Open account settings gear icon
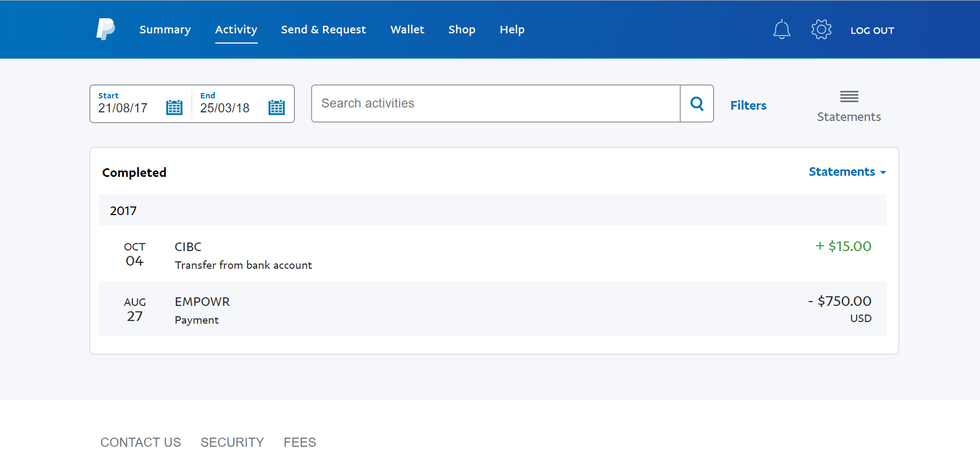Image resolution: width=980 pixels, height=450 pixels. (821, 29)
